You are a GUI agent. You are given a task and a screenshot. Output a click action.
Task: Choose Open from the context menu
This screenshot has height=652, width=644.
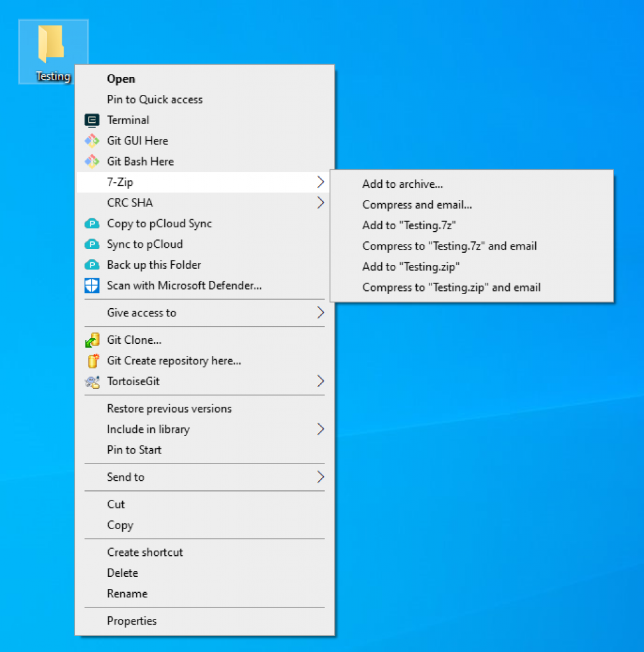tap(205, 79)
